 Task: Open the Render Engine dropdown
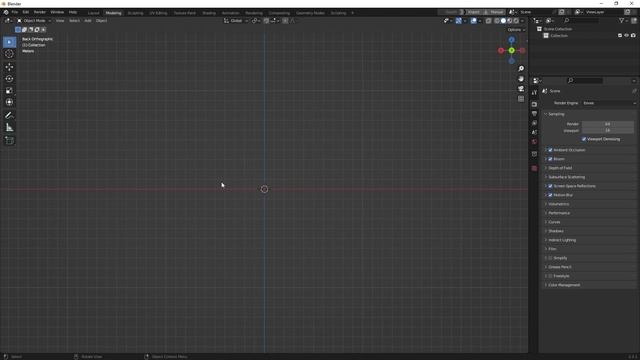pyautogui.click(x=609, y=103)
